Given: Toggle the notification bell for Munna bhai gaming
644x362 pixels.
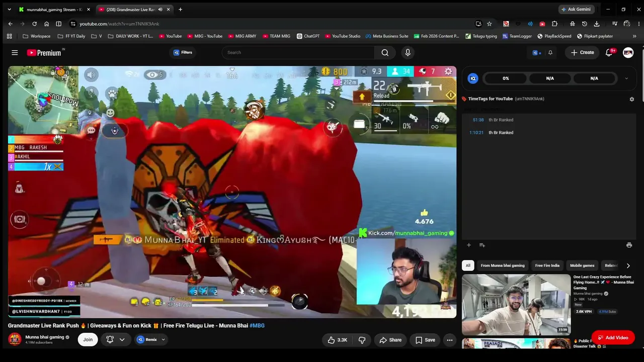Looking at the screenshot, I should point(110,340).
